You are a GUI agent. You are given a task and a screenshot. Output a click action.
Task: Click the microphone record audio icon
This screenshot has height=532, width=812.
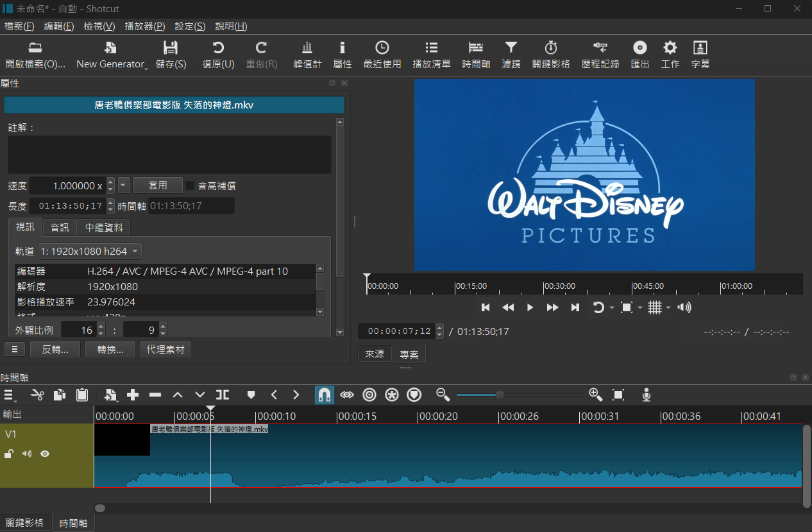[647, 395]
